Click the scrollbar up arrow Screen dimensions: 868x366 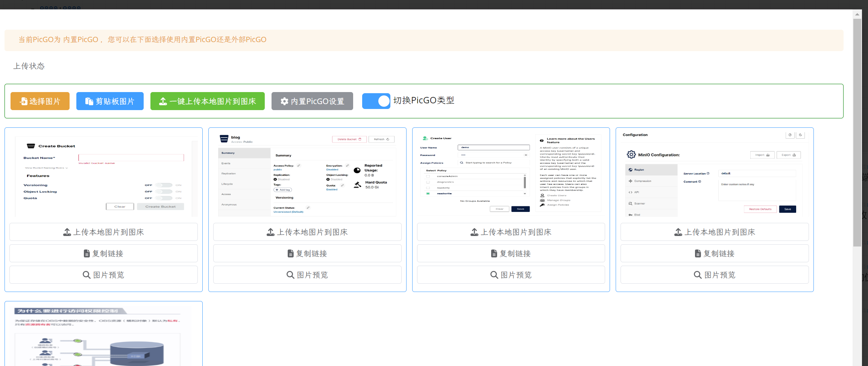coord(857,14)
